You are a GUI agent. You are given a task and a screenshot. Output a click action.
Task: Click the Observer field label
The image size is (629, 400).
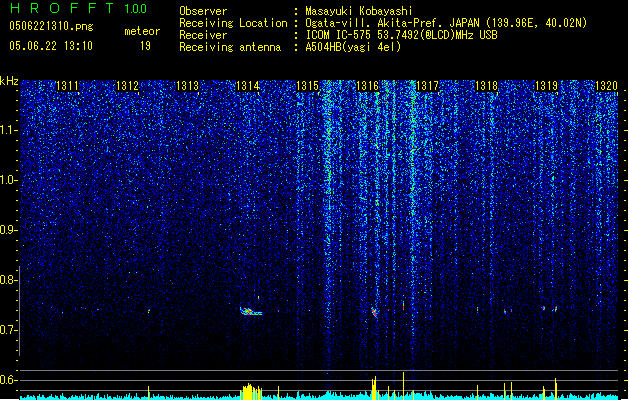coord(203,11)
